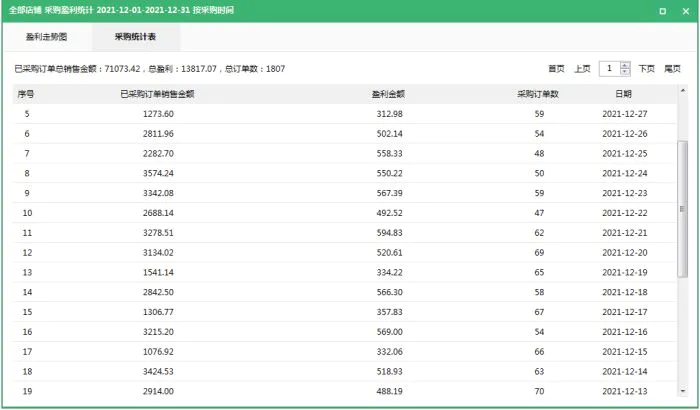Image resolution: width=700 pixels, height=410 pixels.
Task: Select profit value 567.39
Action: tap(389, 193)
